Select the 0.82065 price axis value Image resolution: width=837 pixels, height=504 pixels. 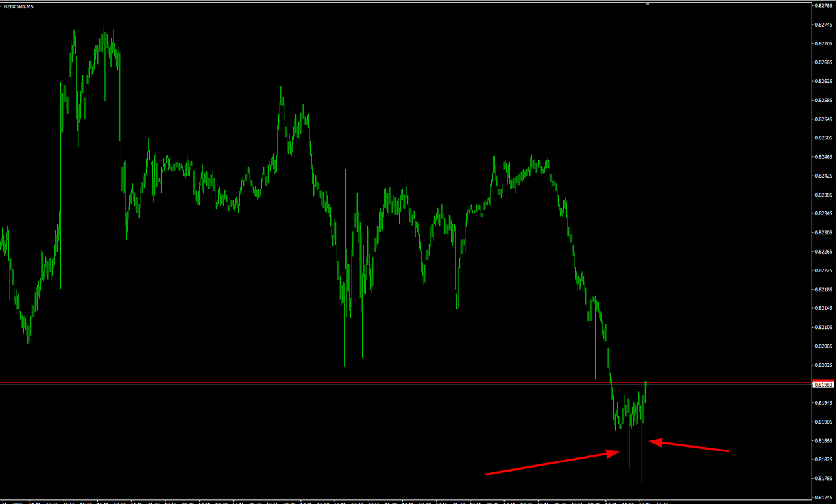point(823,346)
